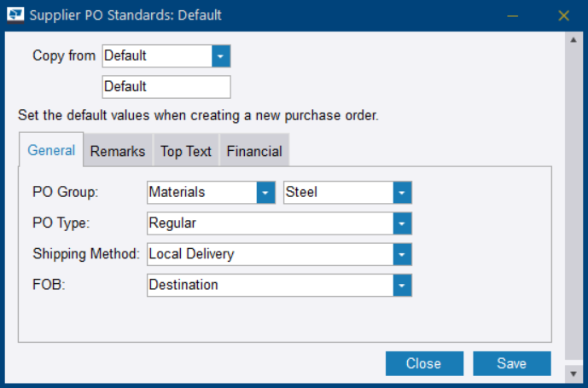Open the Shipping Method dropdown arrow
The width and height of the screenshot is (588, 388).
pos(402,254)
